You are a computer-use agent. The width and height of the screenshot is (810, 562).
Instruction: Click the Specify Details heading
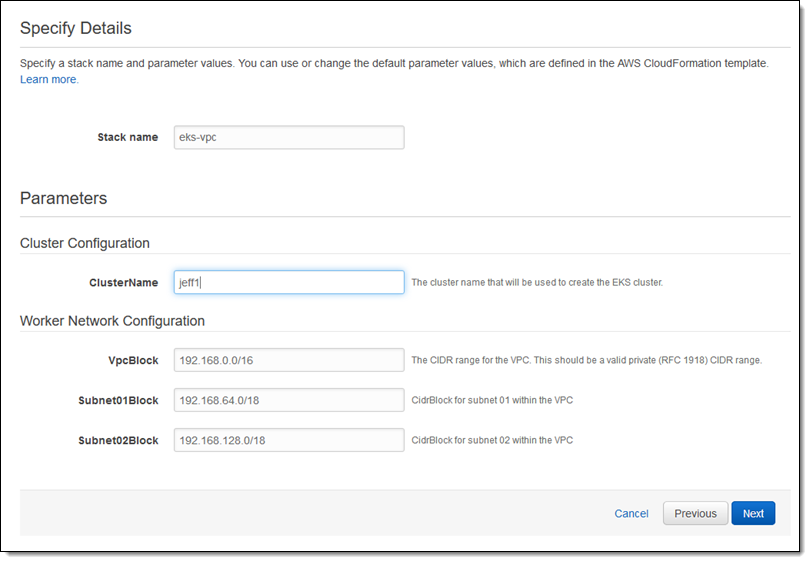(76, 28)
